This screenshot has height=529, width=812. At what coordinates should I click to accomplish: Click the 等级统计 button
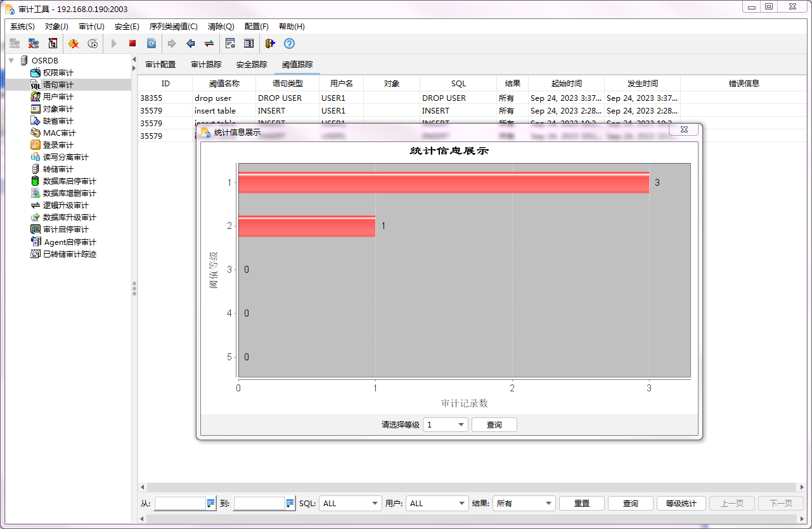pyautogui.click(x=681, y=503)
